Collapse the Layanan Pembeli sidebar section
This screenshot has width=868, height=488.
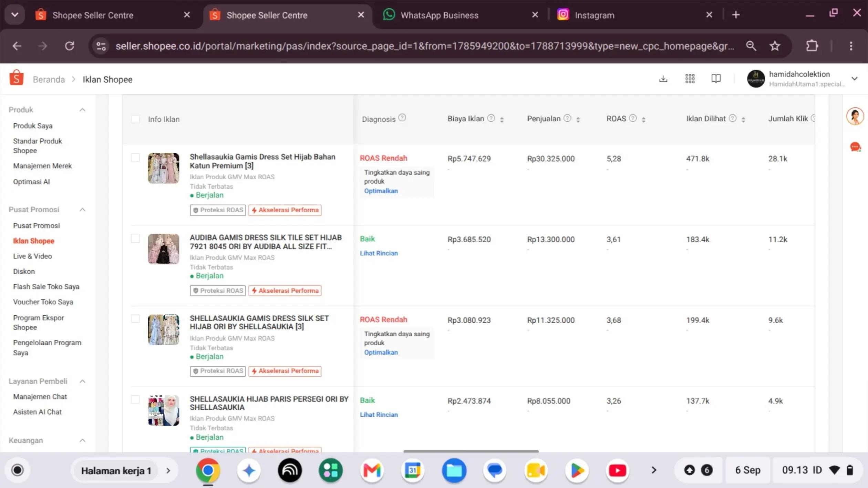pyautogui.click(x=82, y=381)
